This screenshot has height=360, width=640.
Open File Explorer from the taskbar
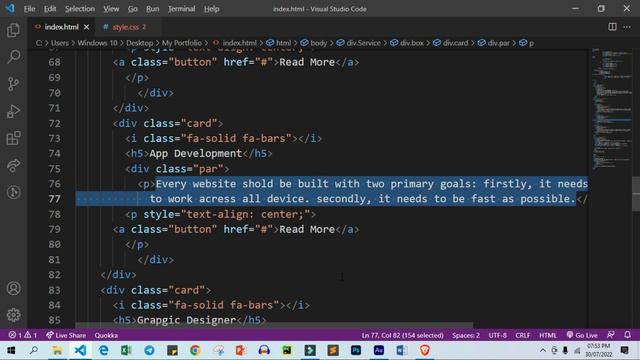(57, 350)
